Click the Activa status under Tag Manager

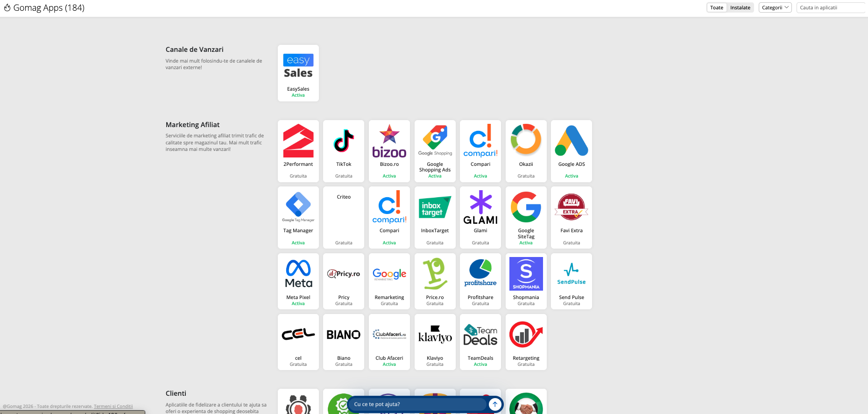[298, 243]
